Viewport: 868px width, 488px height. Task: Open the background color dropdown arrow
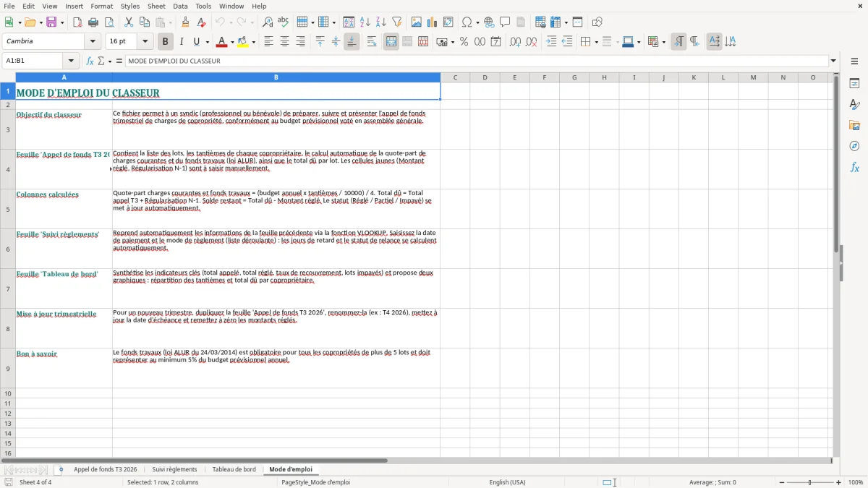coord(253,42)
